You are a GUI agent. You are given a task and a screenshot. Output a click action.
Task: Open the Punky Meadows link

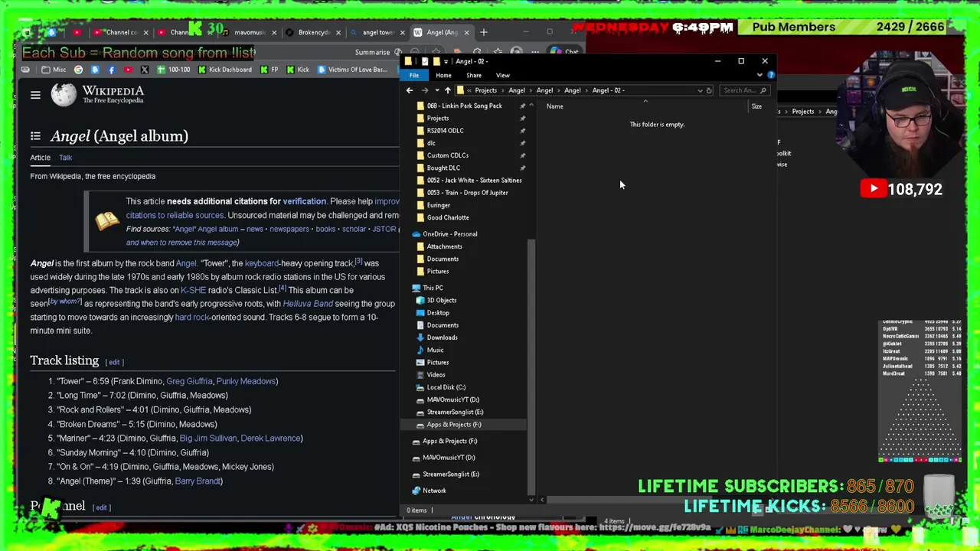(x=246, y=381)
